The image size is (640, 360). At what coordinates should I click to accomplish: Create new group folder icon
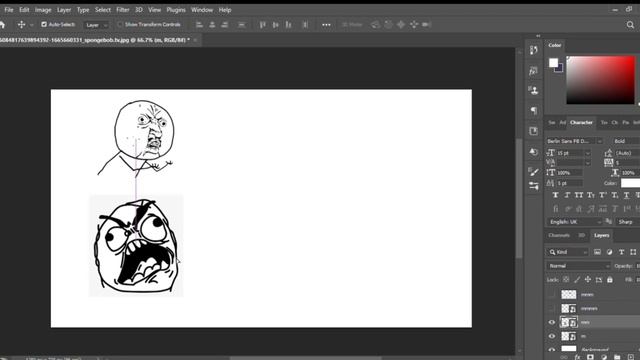[617, 357]
